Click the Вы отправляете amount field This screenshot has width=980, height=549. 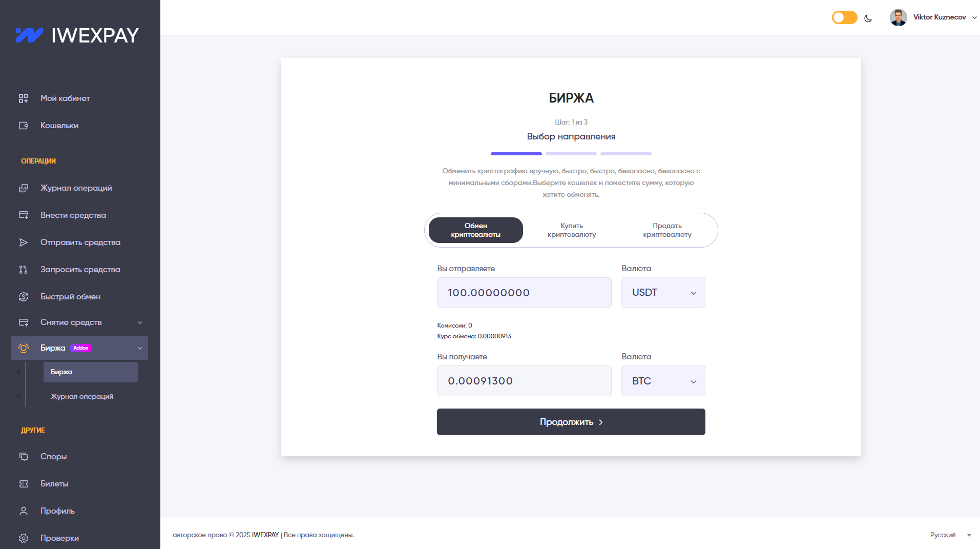[524, 293]
